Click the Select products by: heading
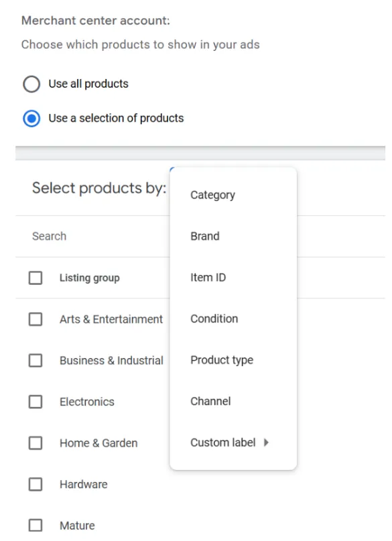Image resolution: width=392 pixels, height=541 pixels. click(99, 188)
